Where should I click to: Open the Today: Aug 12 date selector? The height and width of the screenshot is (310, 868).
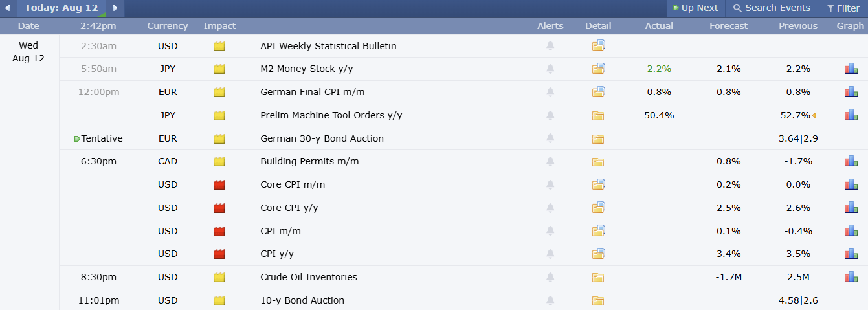pos(61,8)
